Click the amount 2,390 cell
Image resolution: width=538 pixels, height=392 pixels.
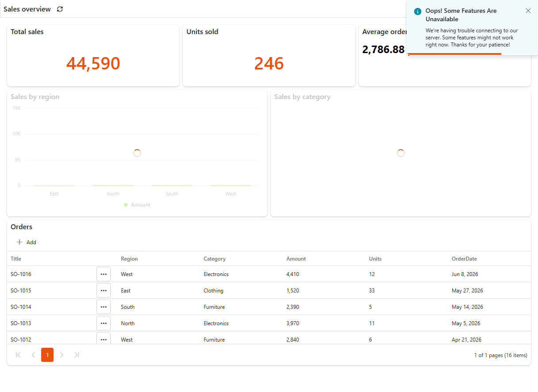click(292, 307)
